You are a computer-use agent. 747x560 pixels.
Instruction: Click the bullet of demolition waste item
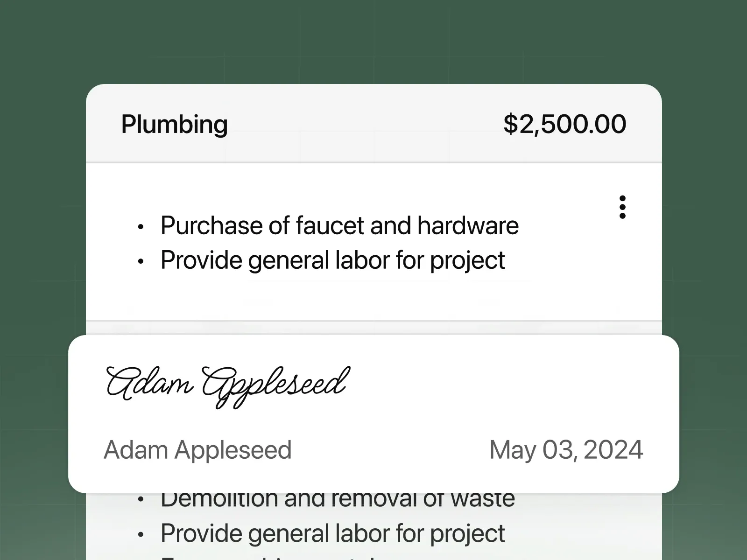click(141, 499)
